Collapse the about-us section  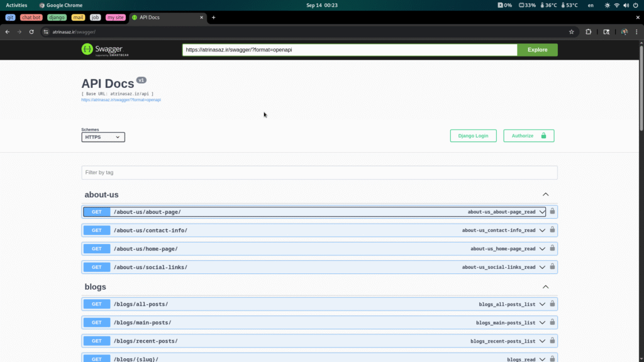545,195
